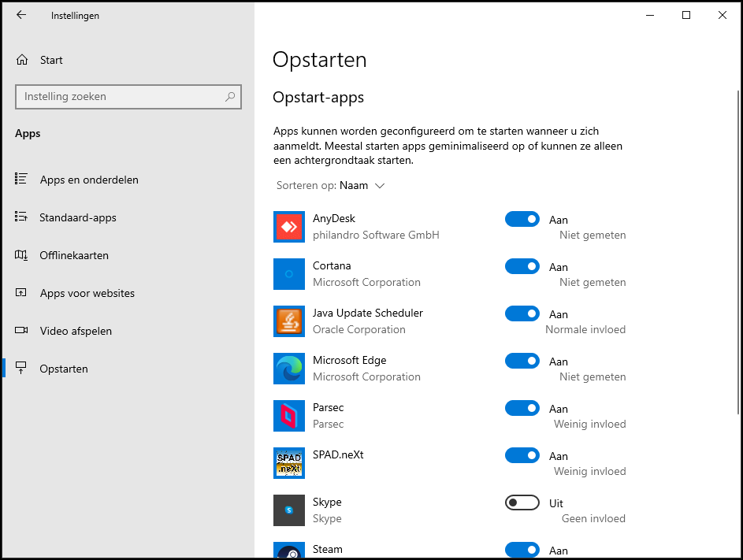Click the search magnifier icon
This screenshot has height=560, width=743.
tap(230, 97)
